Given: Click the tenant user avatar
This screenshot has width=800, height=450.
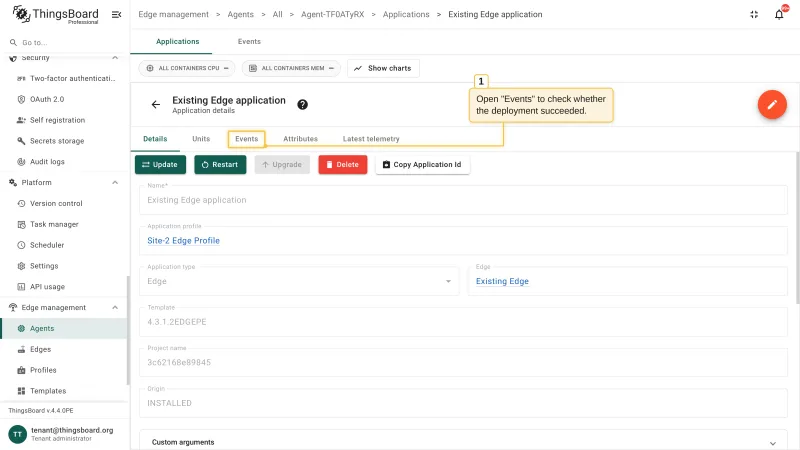Looking at the screenshot, I should (x=17, y=434).
